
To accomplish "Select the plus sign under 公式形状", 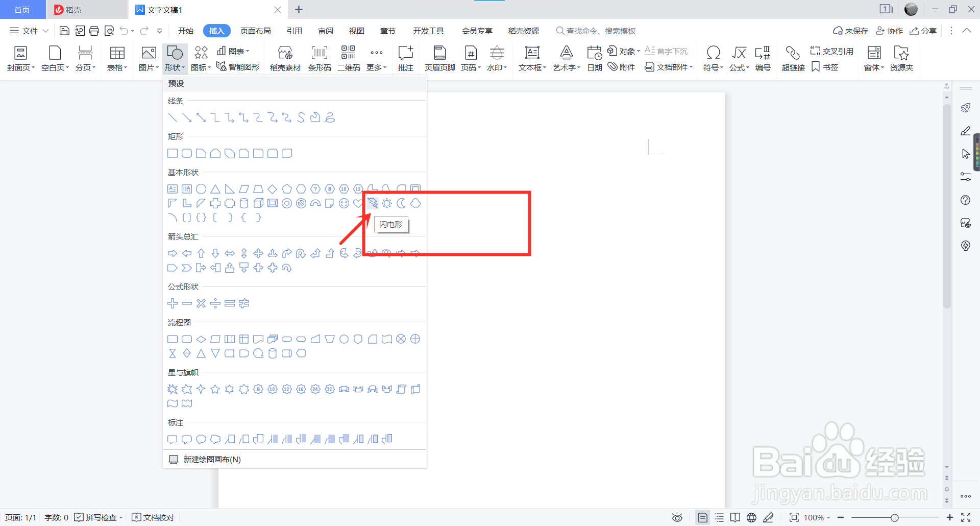I will point(173,303).
